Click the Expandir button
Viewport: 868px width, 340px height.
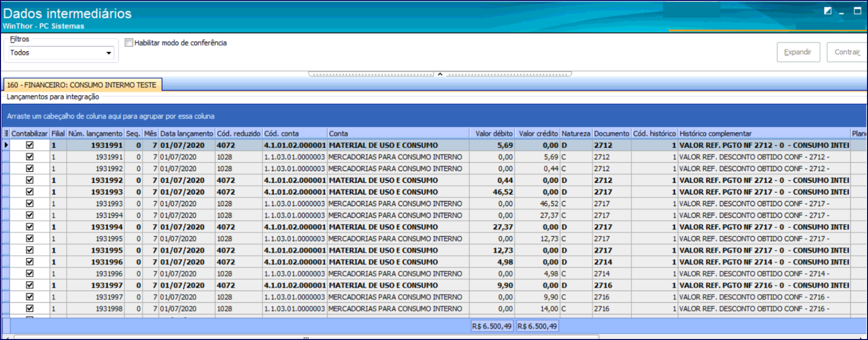point(798,52)
